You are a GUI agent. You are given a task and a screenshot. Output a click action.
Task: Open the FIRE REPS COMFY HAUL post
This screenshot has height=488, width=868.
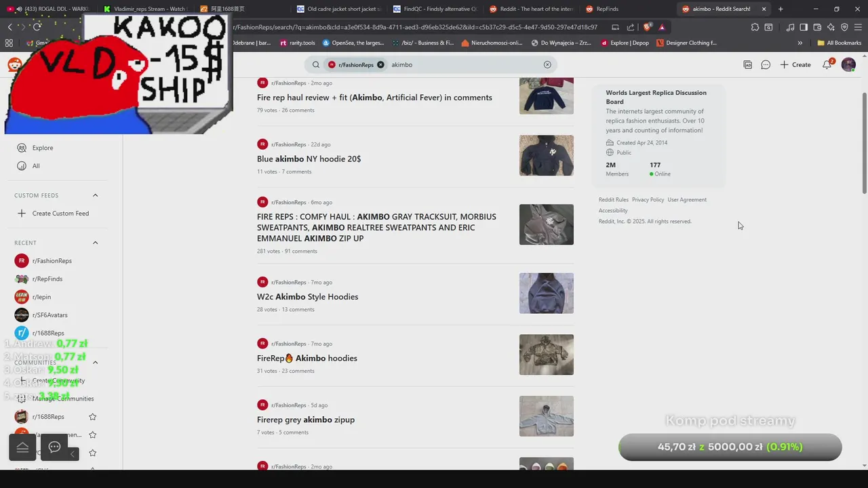(376, 228)
